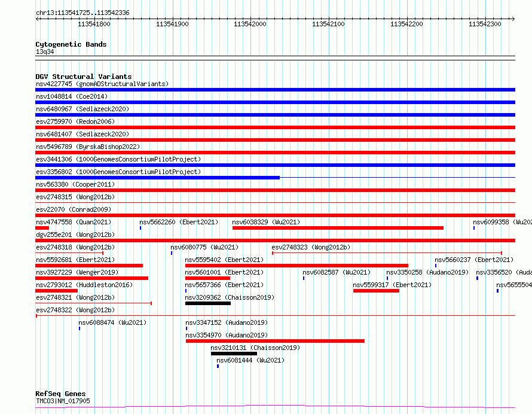Select nsv5662260 (Ebert2021) label
This screenshot has height=414, width=532.
(x=179, y=222)
